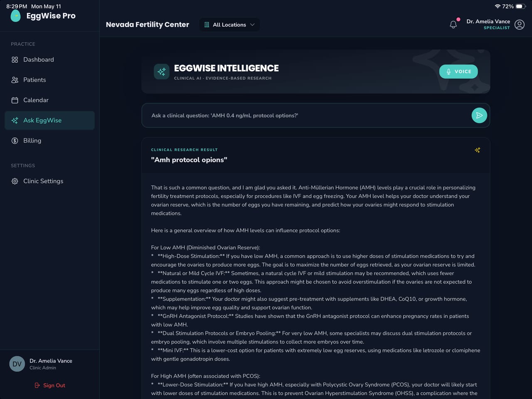This screenshot has width=532, height=399.
Task: Click the Patients people icon
Action: [x=15, y=80]
